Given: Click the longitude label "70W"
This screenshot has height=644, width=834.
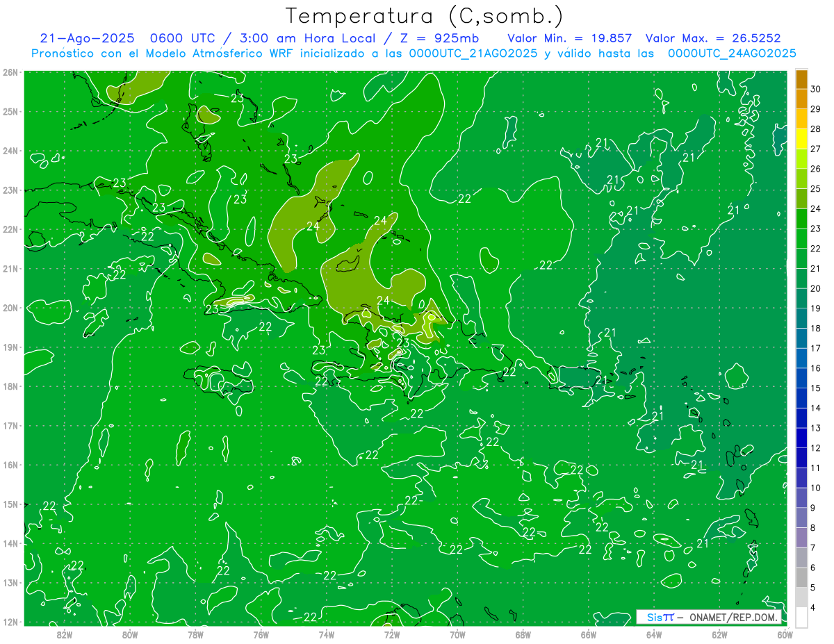Looking at the screenshot, I should 457,634.
